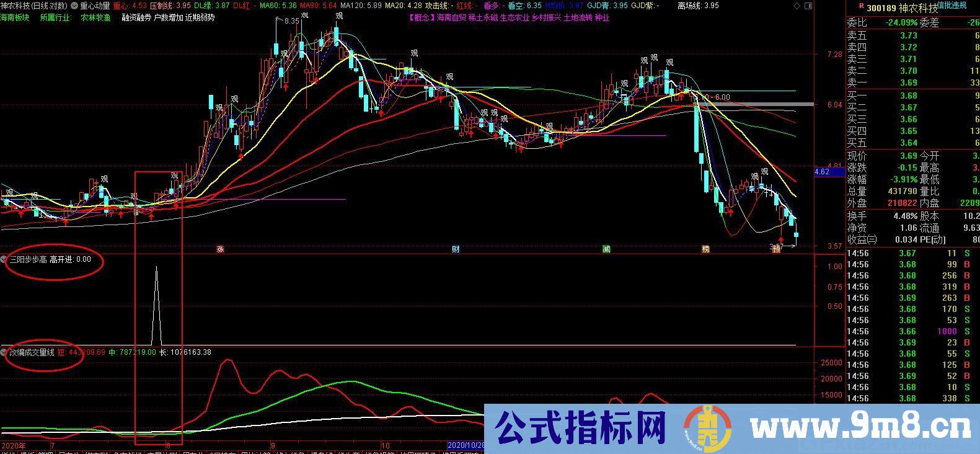This screenshot has width=980, height=454.
Task: Click the 收益(三) 0.034 value
Action: 906,239
